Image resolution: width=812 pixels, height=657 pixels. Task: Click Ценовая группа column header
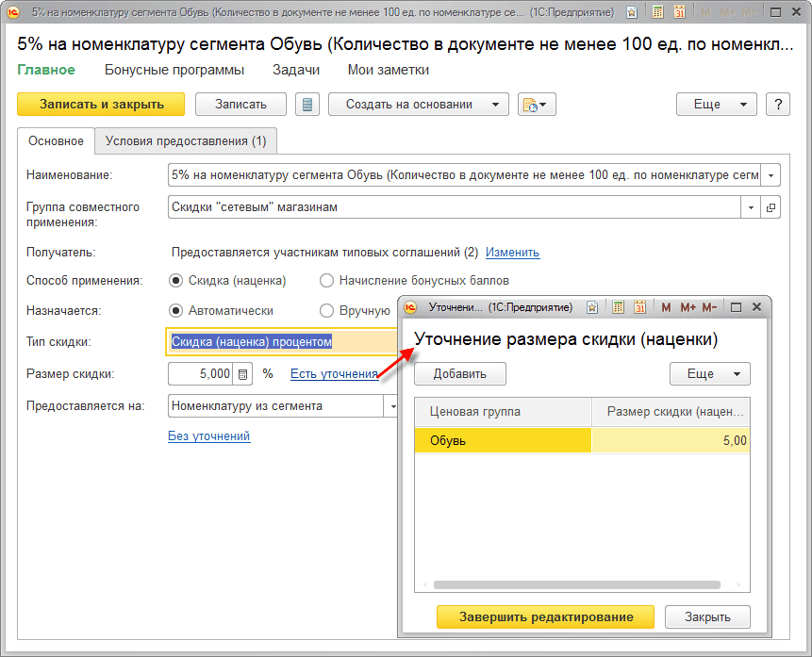pos(503,412)
